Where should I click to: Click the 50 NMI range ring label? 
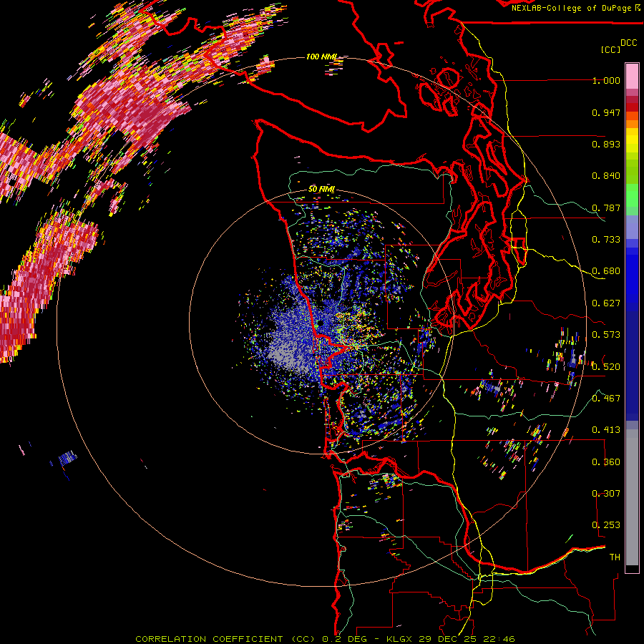click(321, 189)
